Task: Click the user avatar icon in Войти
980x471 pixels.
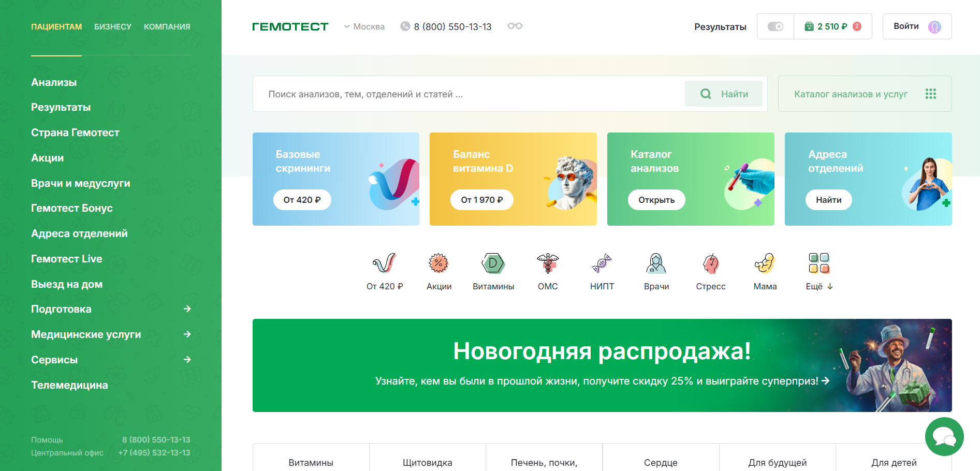Action: (934, 27)
